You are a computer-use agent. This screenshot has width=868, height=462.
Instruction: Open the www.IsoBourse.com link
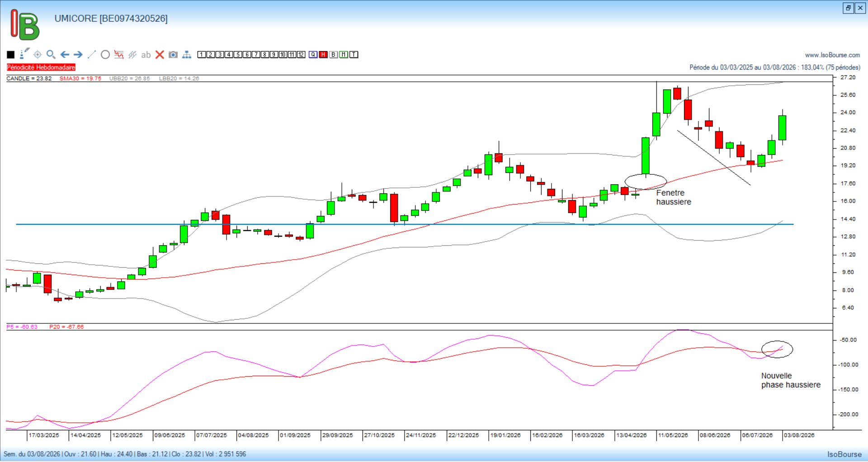[x=832, y=55]
